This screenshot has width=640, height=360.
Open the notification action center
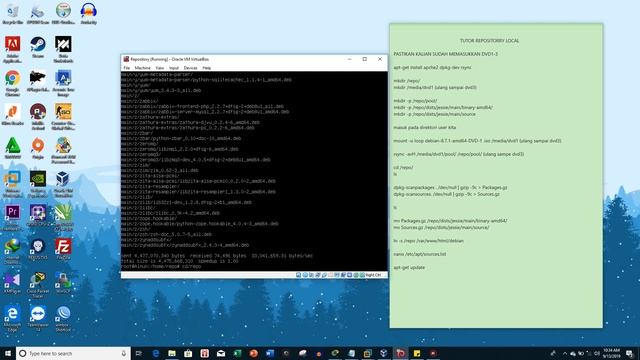point(630,353)
